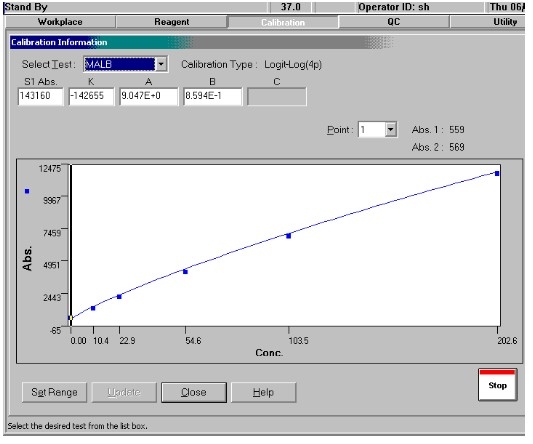Switch to the Reagent tab
Image resolution: width=533 pixels, height=444 pixels.
(x=171, y=22)
